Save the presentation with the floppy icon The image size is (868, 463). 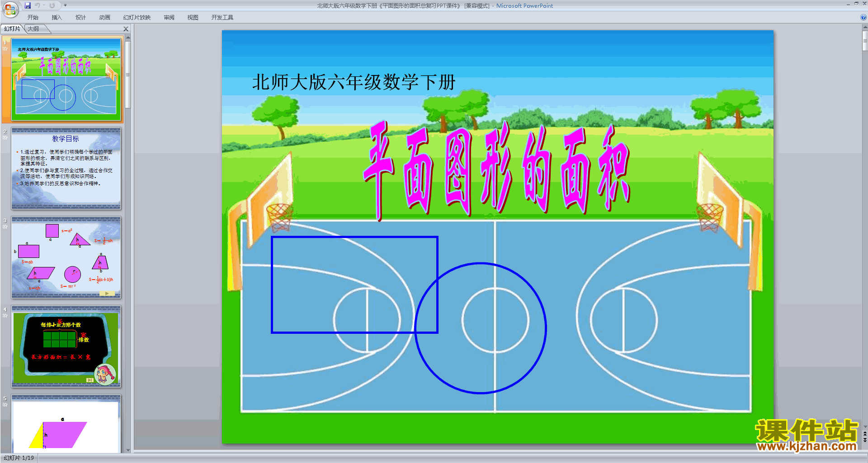[28, 5]
